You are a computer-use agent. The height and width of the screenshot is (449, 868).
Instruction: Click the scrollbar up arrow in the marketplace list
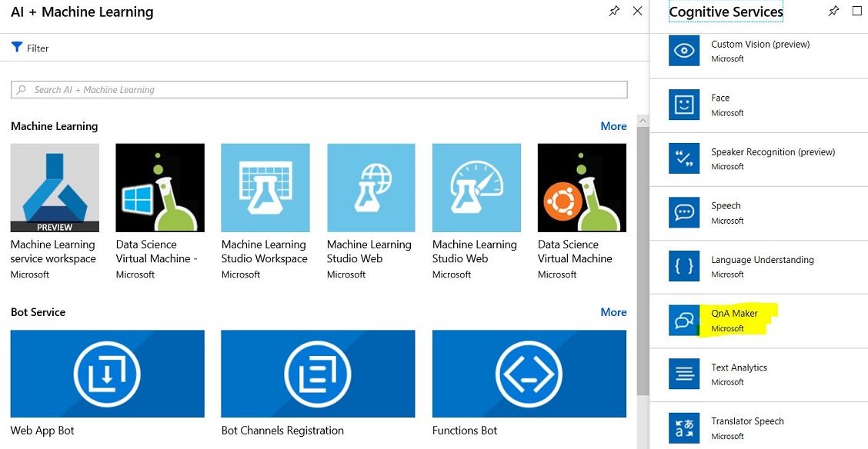click(x=643, y=121)
